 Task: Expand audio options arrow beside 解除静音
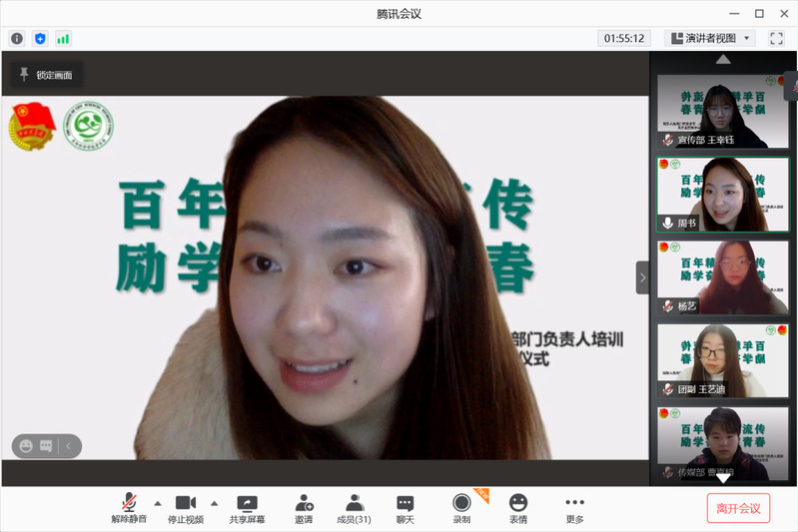pyautogui.click(x=157, y=503)
